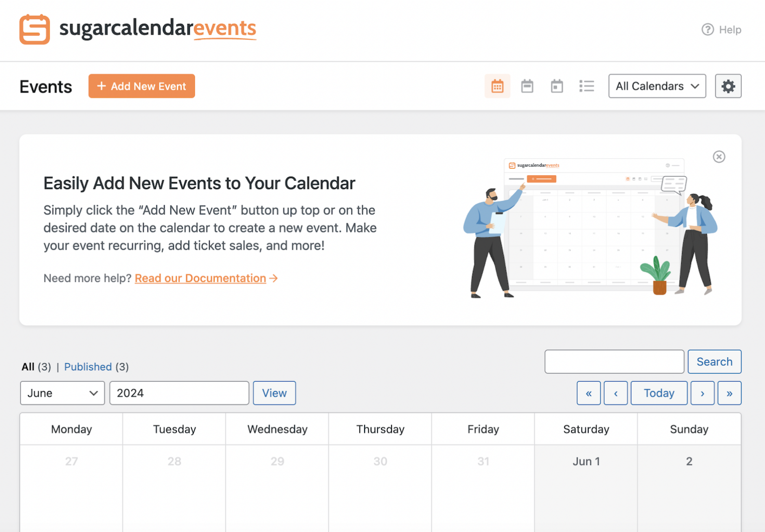Open the Read our Documentation link
The height and width of the screenshot is (532, 765).
point(200,278)
